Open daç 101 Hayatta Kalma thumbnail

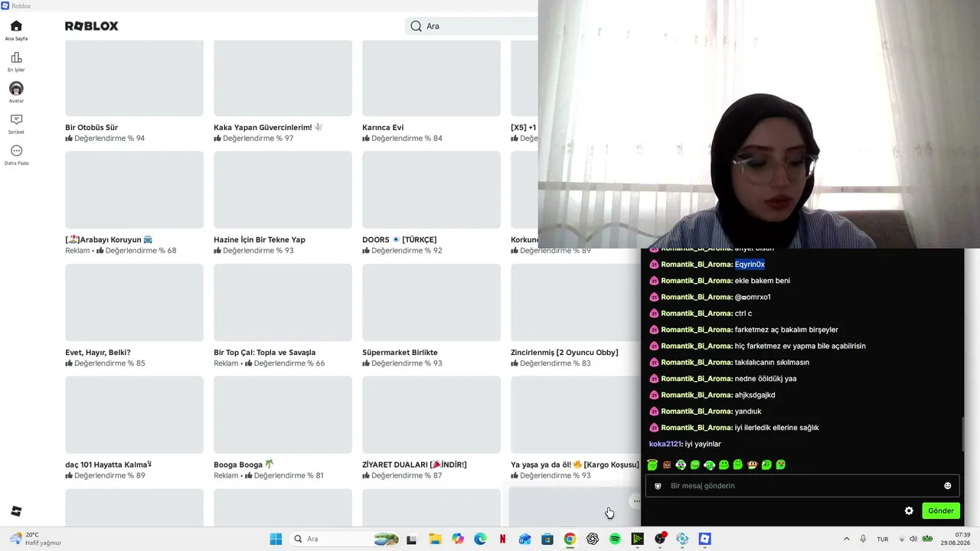pos(134,415)
